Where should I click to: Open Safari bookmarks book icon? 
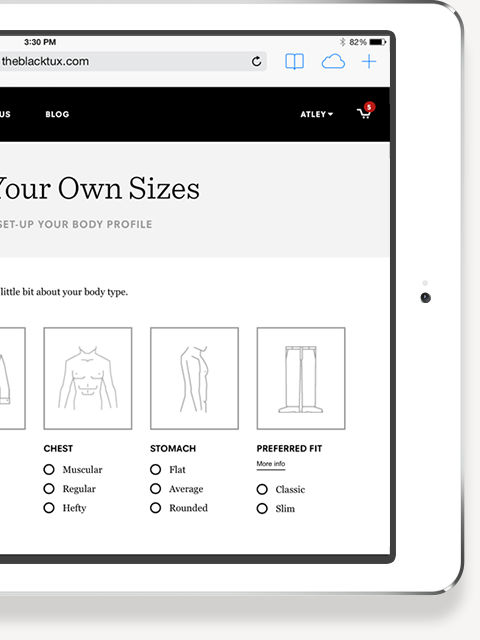(294, 62)
